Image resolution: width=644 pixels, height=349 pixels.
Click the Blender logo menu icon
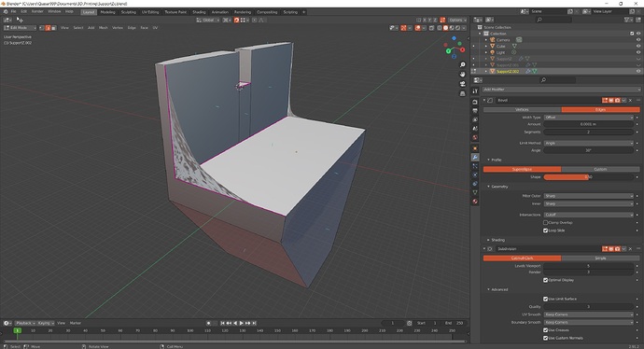coord(5,12)
